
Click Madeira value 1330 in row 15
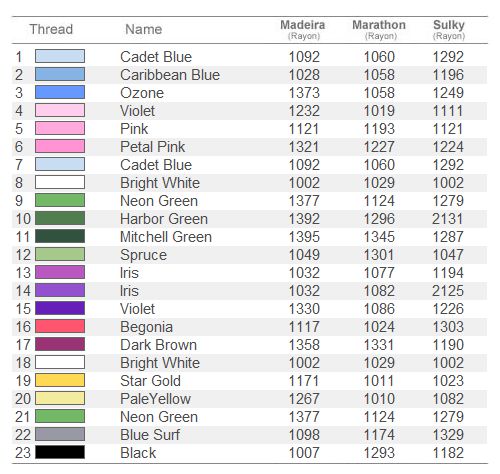click(304, 309)
